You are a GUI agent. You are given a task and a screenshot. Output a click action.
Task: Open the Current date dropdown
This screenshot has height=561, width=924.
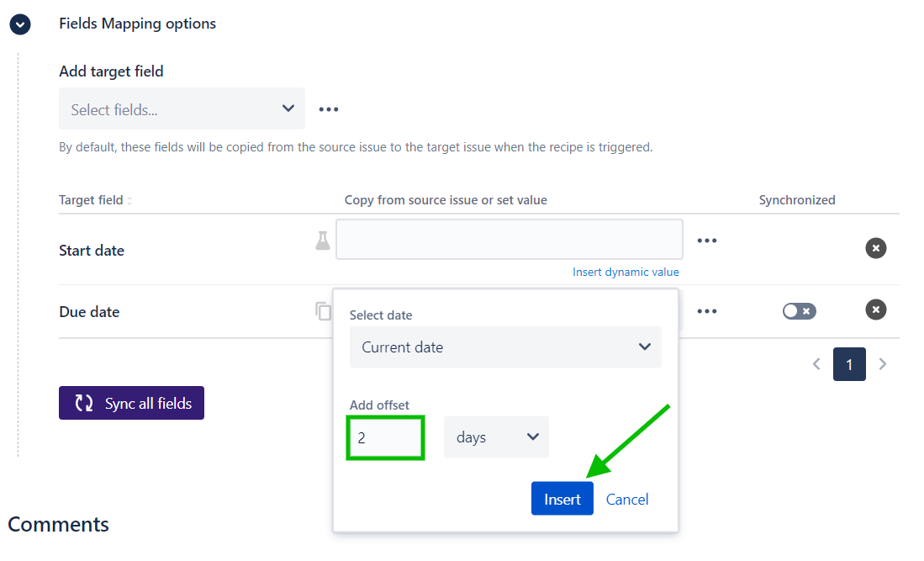click(x=505, y=347)
